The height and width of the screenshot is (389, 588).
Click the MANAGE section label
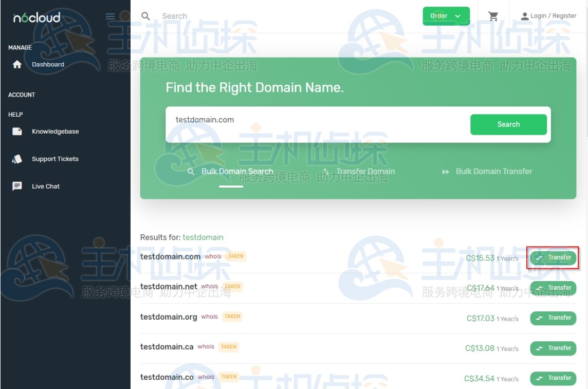click(x=20, y=48)
